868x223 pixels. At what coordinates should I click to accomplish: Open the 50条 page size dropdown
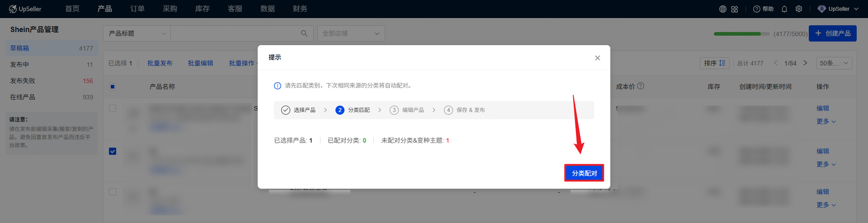pos(834,63)
